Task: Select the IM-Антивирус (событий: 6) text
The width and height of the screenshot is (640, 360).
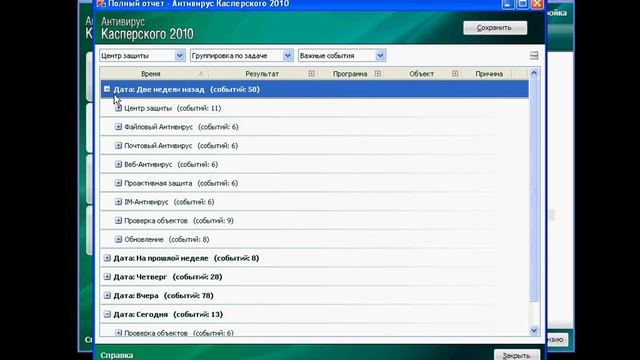Action: coord(169,202)
